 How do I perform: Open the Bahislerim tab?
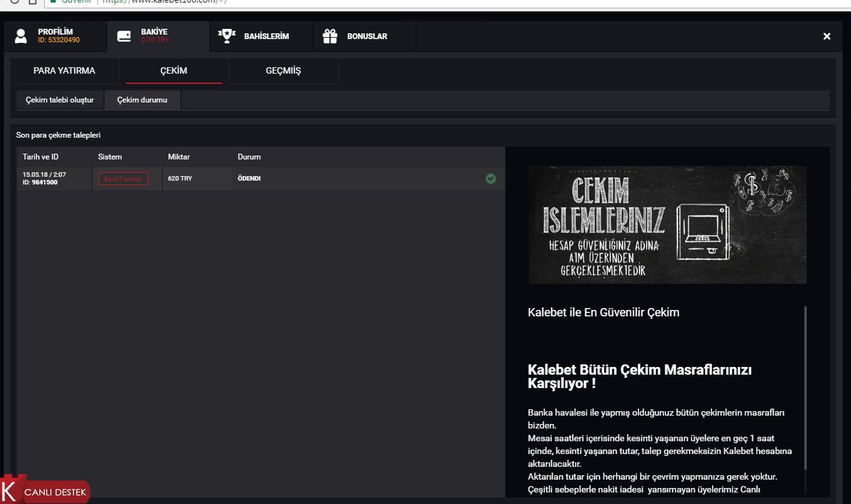261,37
